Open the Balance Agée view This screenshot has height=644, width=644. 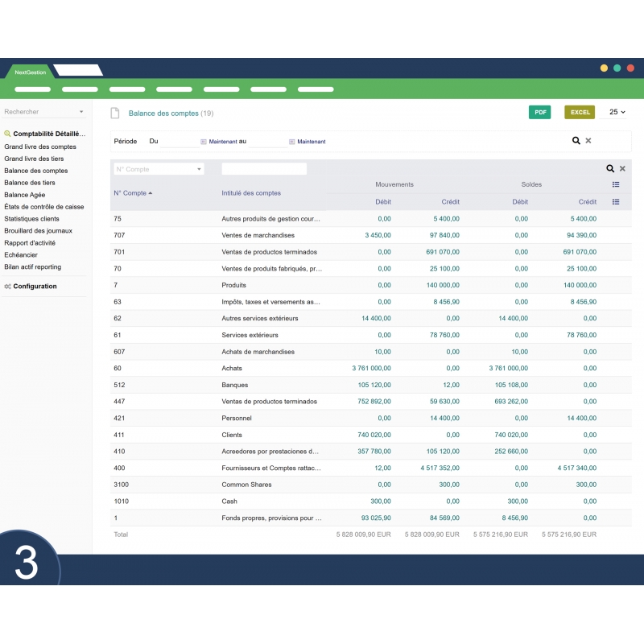[x=25, y=194]
